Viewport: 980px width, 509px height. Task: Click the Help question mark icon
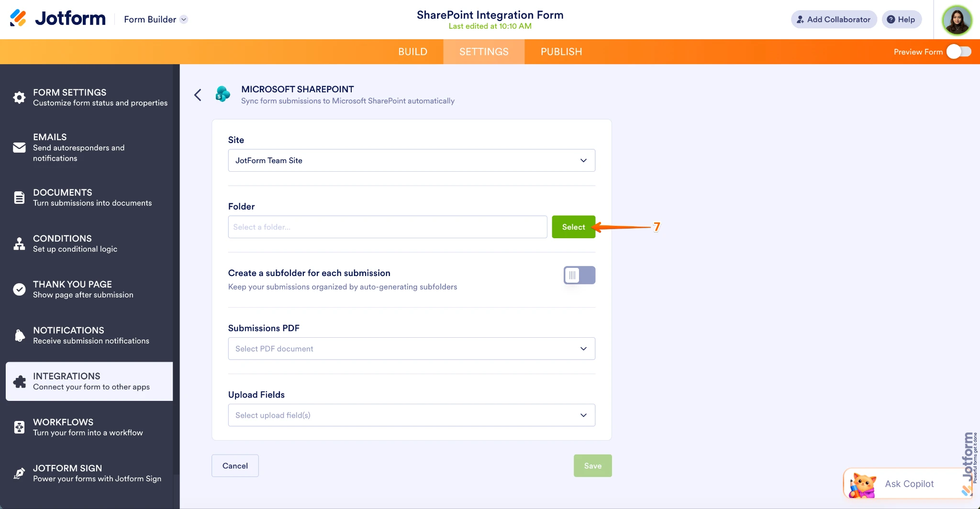click(x=891, y=20)
